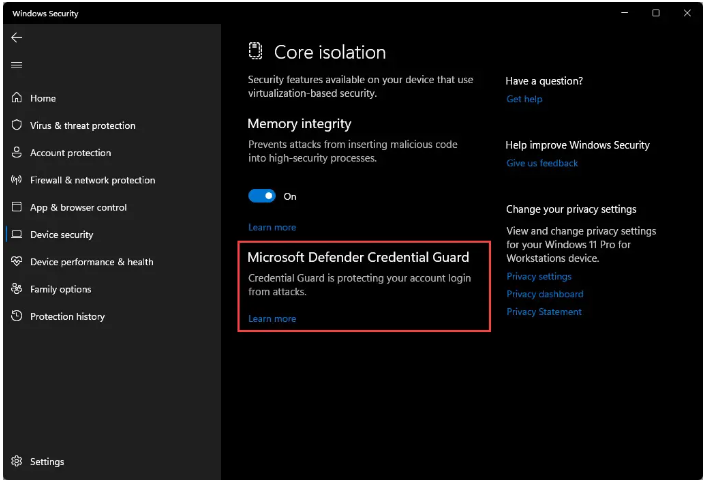
Task: Click Firewall & network protection antenna icon
Action: (17, 180)
